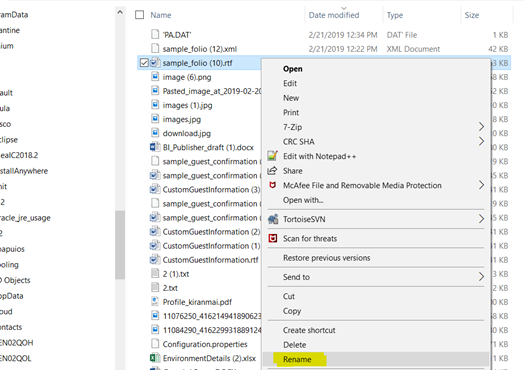Viewport: 525px width, 370px height.
Task: Expand the Send to submenu arrow
Action: [x=481, y=277]
